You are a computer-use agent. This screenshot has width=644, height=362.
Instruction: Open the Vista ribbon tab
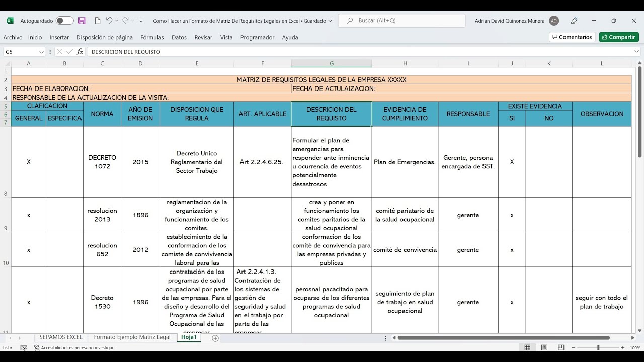click(x=226, y=37)
